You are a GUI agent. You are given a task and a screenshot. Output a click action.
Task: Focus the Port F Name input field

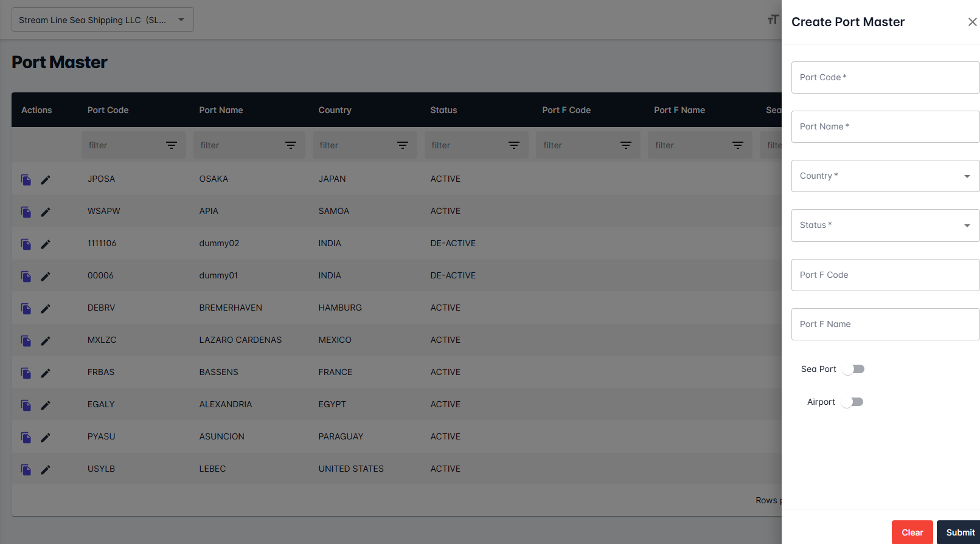point(885,324)
